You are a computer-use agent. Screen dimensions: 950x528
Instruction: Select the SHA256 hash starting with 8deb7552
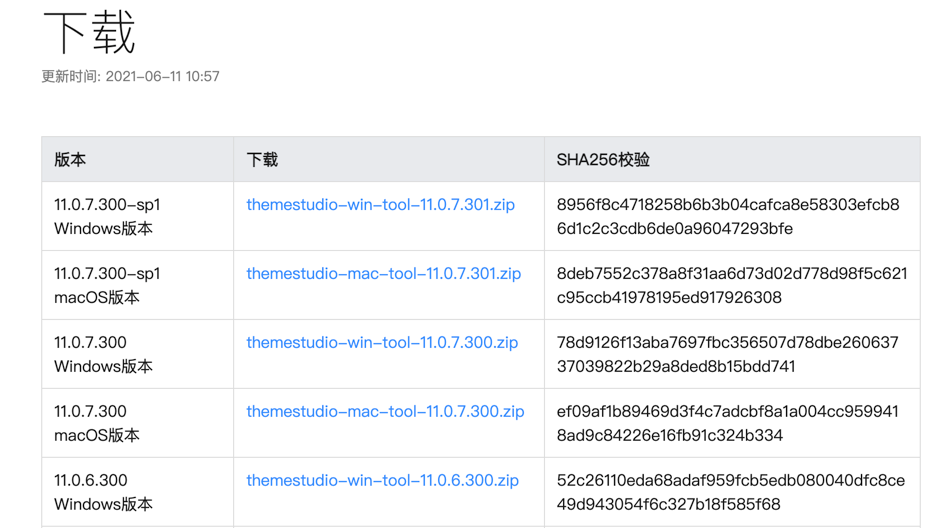pyautogui.click(x=731, y=286)
